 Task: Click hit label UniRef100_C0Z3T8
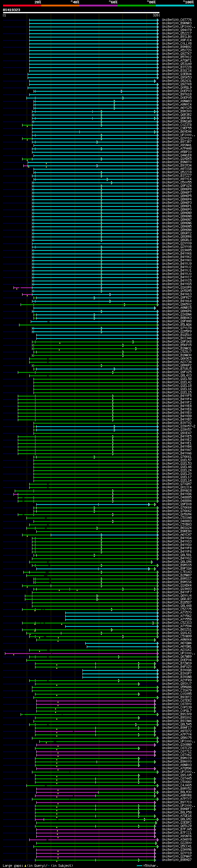pyautogui.click(x=177, y=125)
